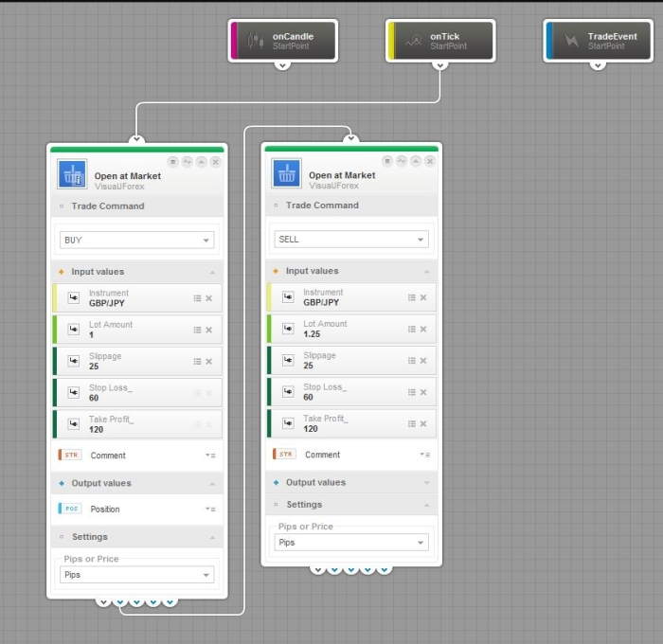Open the Pips dropdown in the BUY block
663x644 pixels.
click(x=137, y=575)
